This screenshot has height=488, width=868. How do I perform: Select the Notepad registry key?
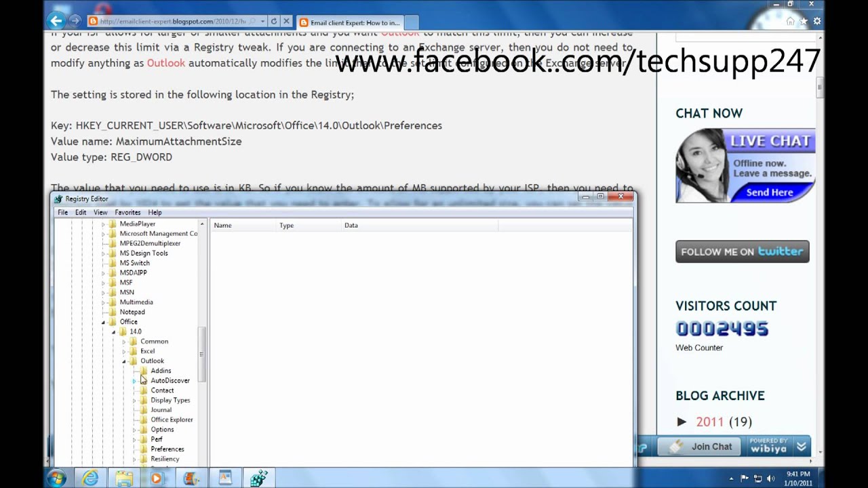[x=132, y=312]
